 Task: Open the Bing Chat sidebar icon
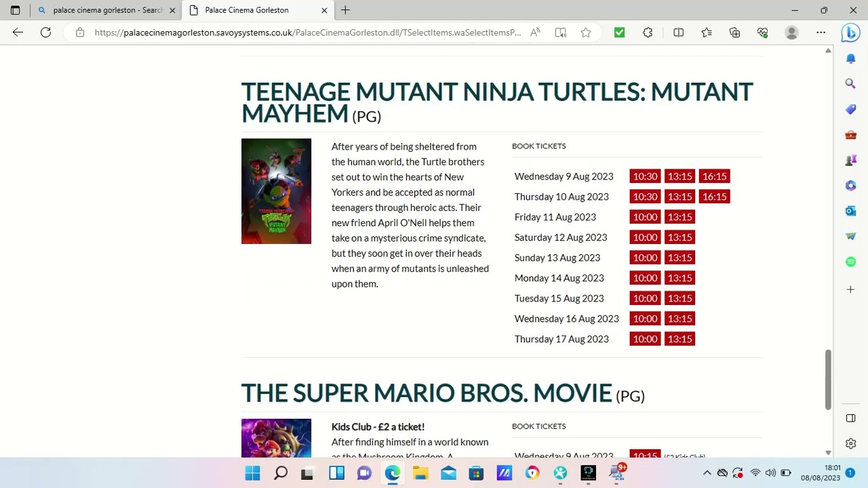click(850, 33)
